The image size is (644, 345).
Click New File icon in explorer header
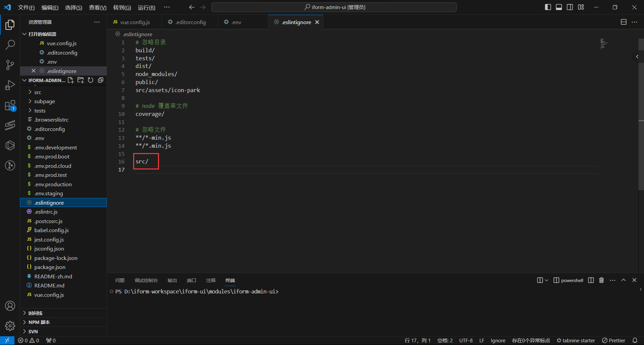point(70,80)
